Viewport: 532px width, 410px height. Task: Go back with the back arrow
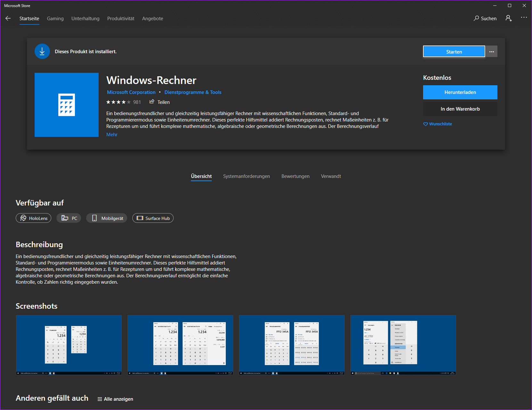pos(8,19)
